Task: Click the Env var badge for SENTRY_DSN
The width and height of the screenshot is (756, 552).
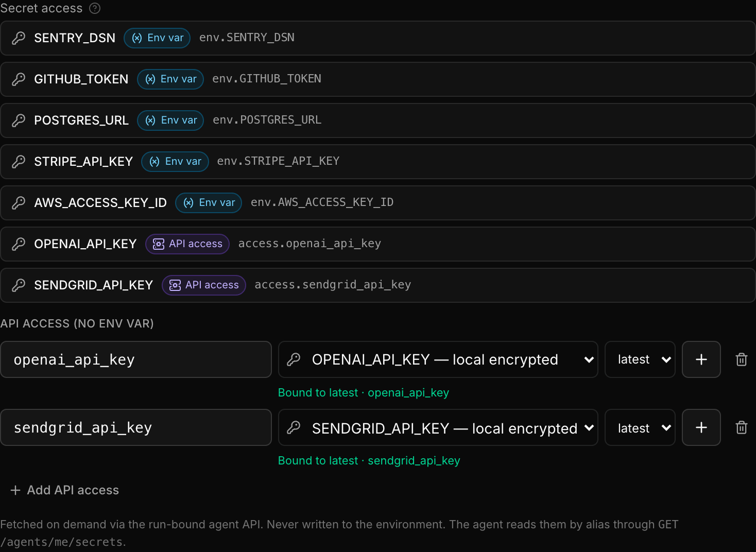Action: click(x=157, y=38)
